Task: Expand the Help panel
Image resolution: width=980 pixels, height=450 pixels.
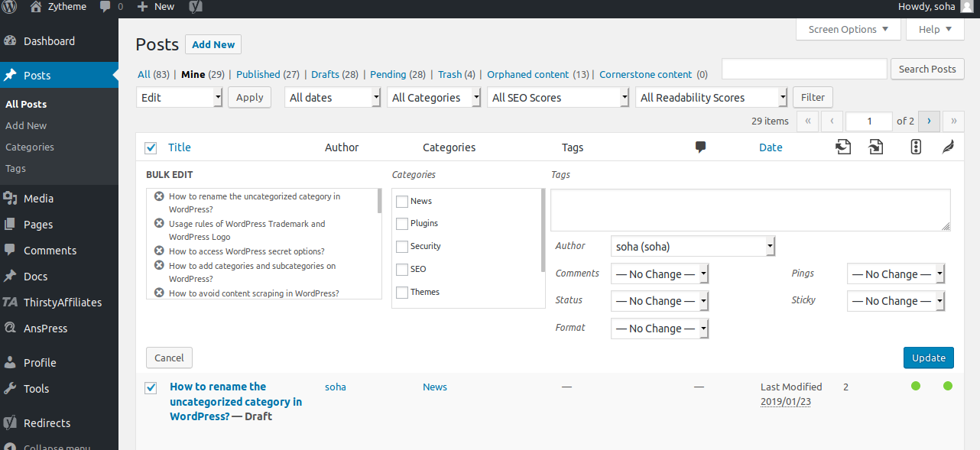Action: [x=935, y=30]
